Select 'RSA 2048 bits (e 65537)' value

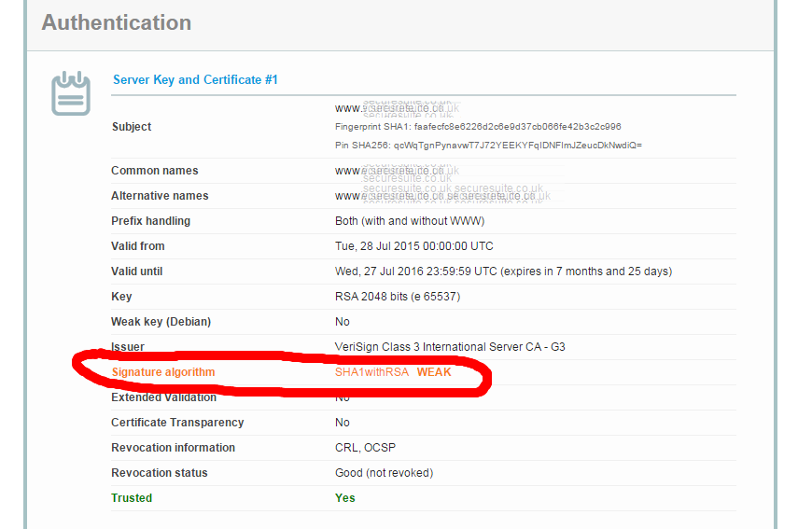point(398,297)
